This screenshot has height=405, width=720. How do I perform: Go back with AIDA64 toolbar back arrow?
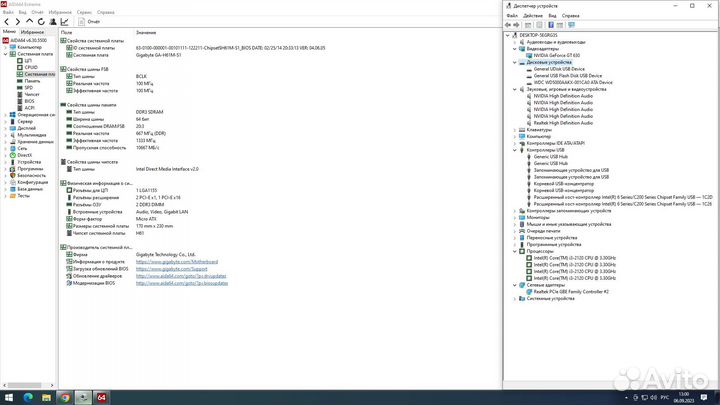point(6,22)
